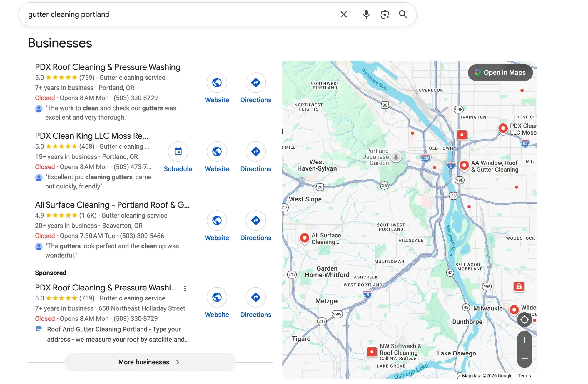Click the Portland Japanese Garden marker
Image resolution: width=588 pixels, height=384 pixels.
[396, 157]
